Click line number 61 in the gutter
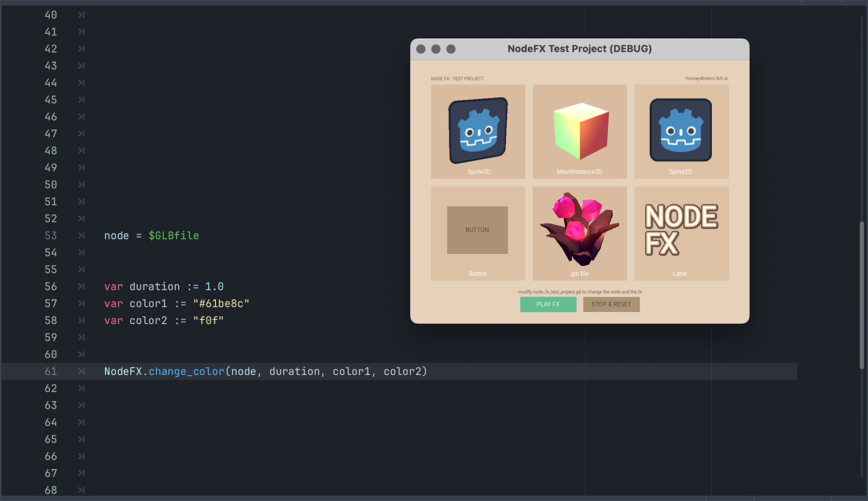 (x=51, y=372)
